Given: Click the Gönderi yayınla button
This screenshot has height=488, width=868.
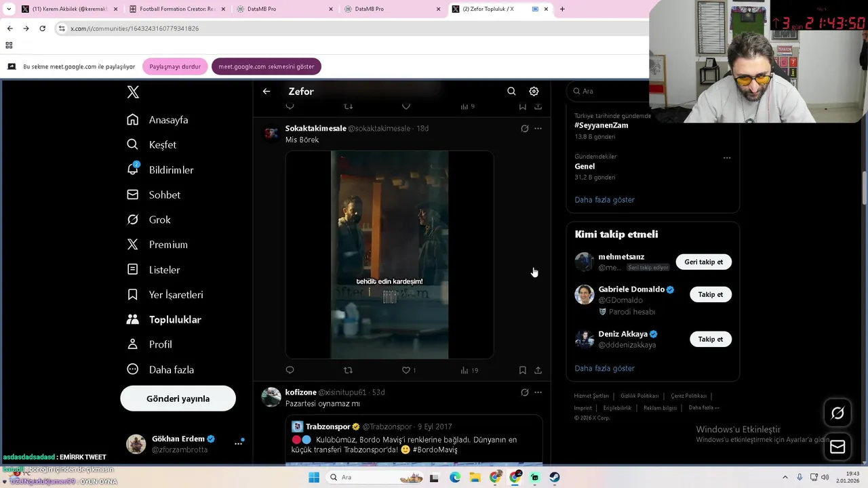Looking at the screenshot, I should pos(178,399).
